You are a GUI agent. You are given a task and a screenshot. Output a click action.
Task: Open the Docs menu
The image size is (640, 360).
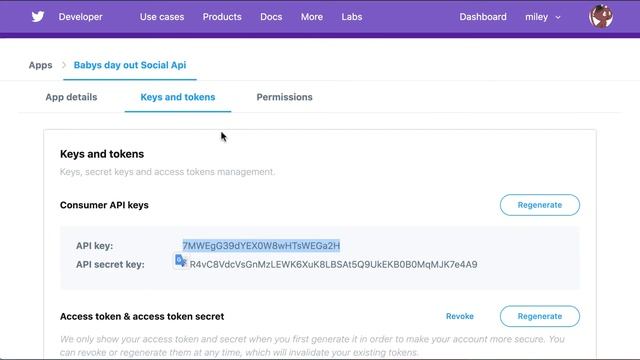point(271,17)
